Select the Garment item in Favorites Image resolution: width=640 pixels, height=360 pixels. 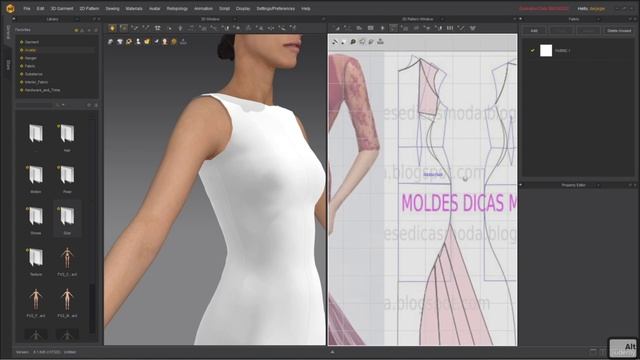(x=31, y=42)
